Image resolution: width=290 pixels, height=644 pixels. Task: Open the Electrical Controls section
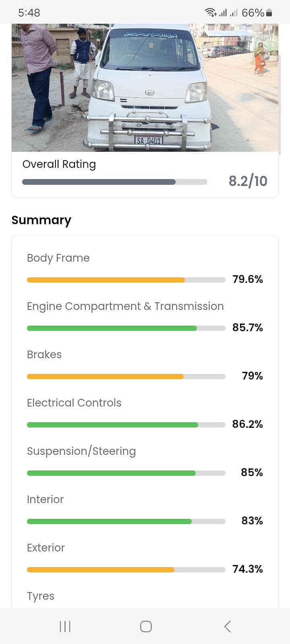coord(74,403)
